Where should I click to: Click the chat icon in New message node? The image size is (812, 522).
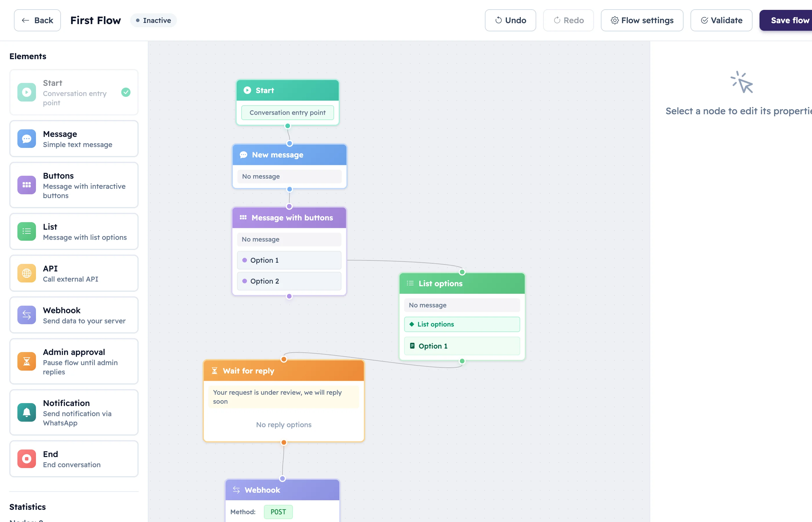pos(243,155)
